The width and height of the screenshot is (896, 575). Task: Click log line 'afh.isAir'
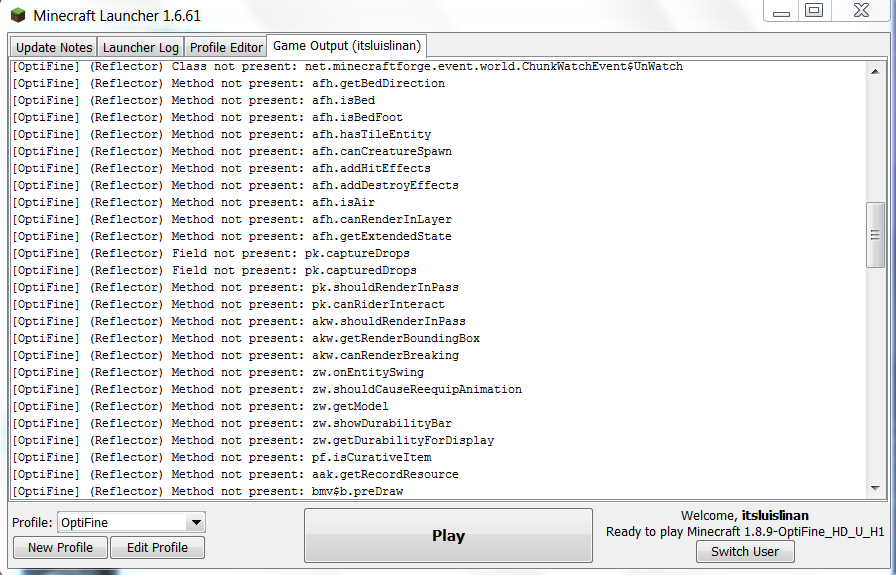click(194, 202)
